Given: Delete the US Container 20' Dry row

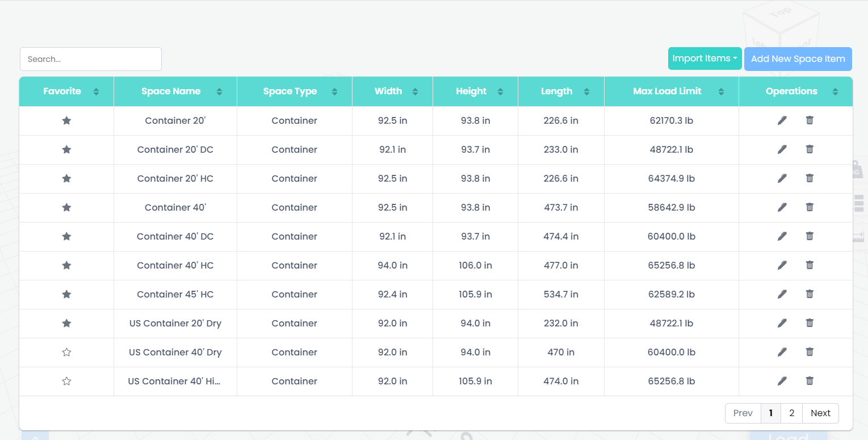Looking at the screenshot, I should (810, 322).
